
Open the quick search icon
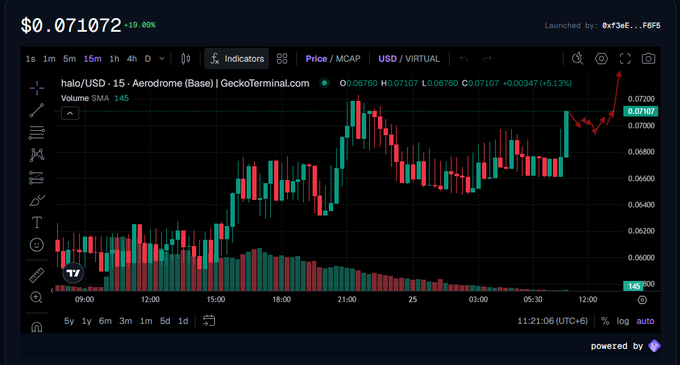577,59
